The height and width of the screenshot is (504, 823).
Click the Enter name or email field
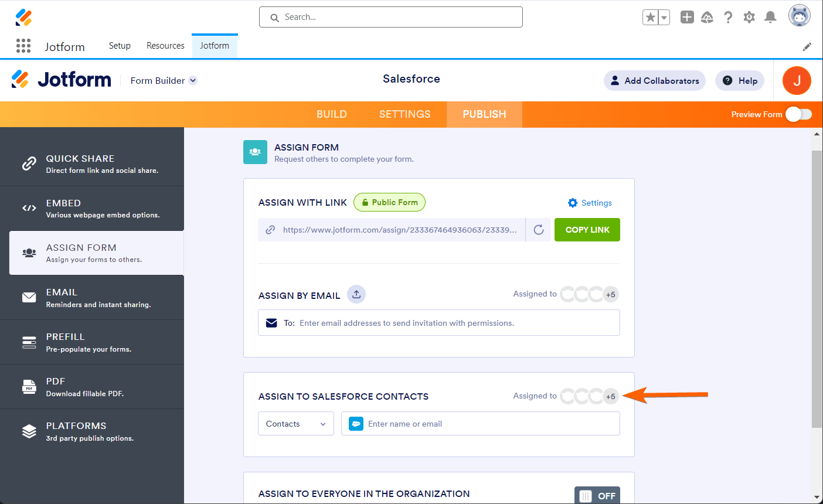pyautogui.click(x=481, y=424)
